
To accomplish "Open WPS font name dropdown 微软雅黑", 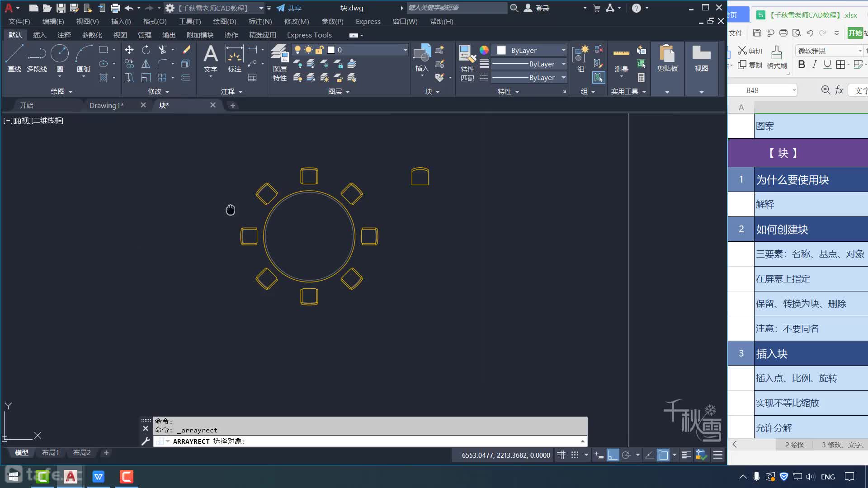I will pos(860,51).
